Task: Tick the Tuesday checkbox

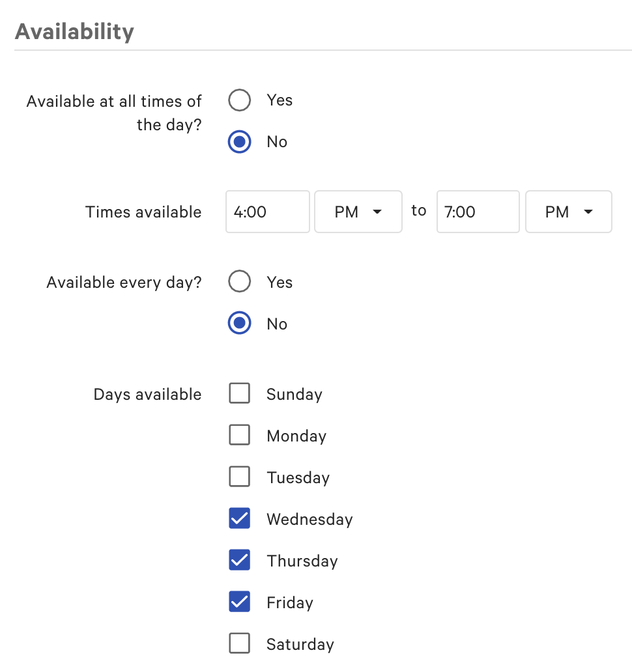Action: click(240, 477)
